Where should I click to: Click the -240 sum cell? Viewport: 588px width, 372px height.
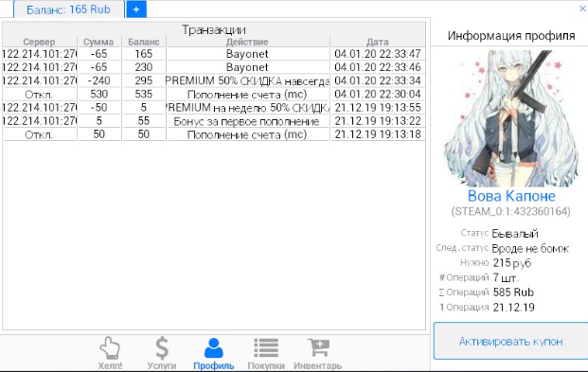(x=99, y=80)
